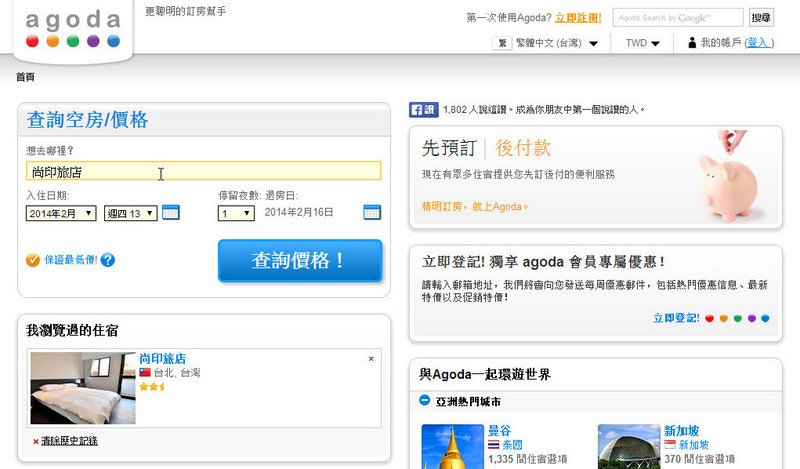
Task: Click the 繁 language icon
Action: (502, 43)
